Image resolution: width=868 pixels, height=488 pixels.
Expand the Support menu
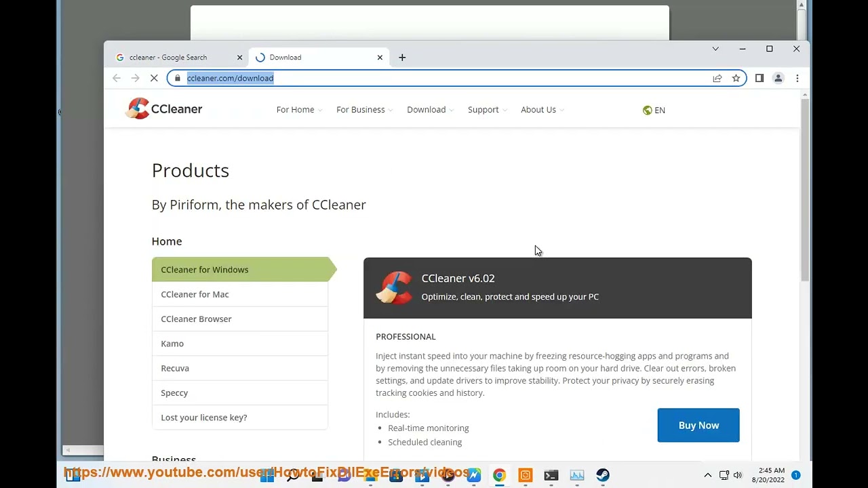pyautogui.click(x=487, y=110)
